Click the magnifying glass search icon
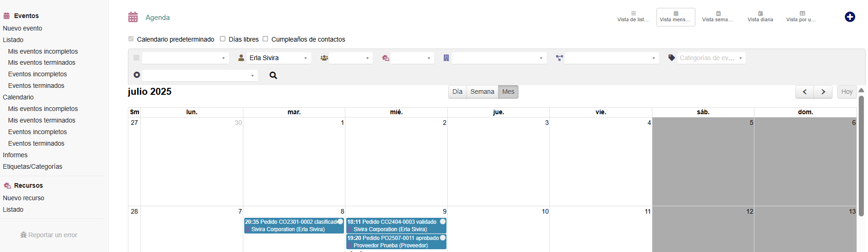 [x=273, y=75]
